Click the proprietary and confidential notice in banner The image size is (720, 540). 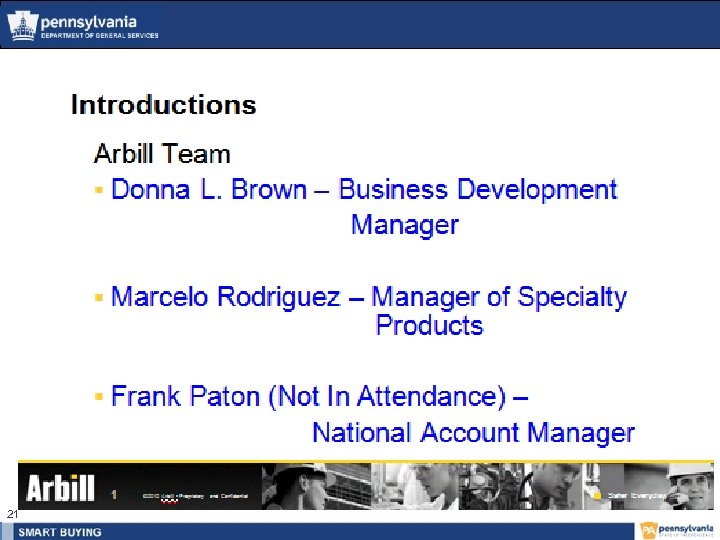pos(196,496)
